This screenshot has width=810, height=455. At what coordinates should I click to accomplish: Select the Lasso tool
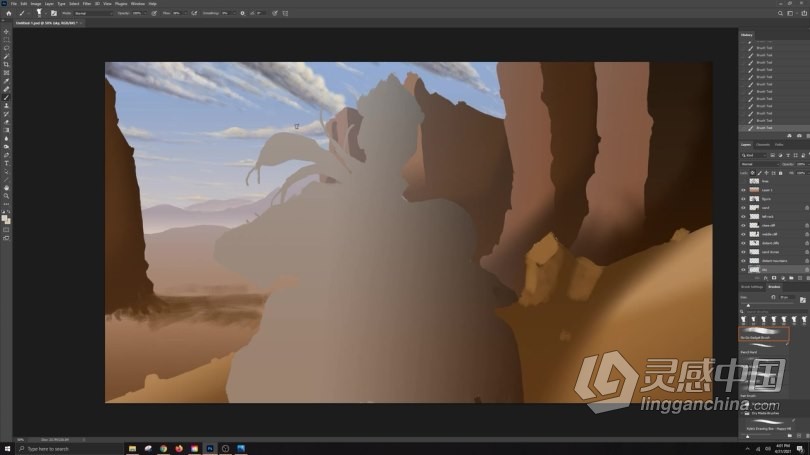click(6, 48)
